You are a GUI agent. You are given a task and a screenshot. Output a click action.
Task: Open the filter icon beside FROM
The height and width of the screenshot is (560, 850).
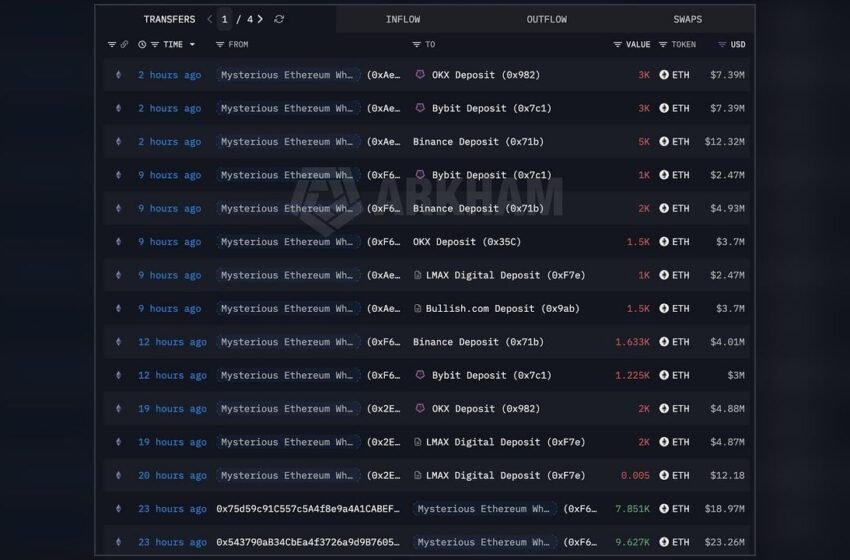[x=220, y=44]
